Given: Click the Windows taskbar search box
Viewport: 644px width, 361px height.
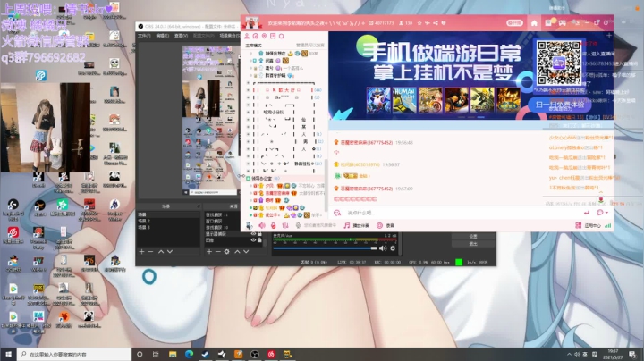Looking at the screenshot, I should click(74, 354).
